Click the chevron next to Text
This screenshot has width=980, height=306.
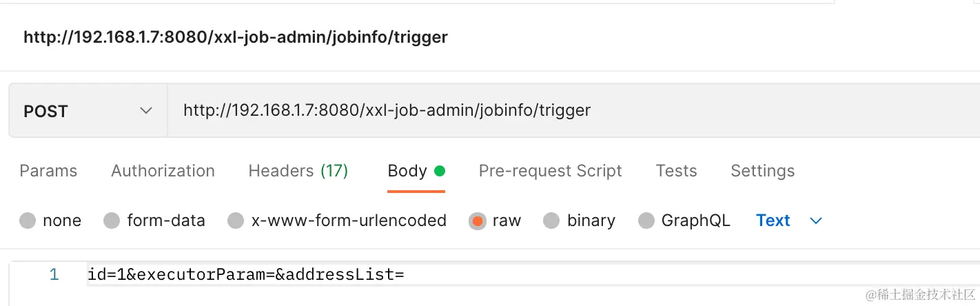[816, 221]
